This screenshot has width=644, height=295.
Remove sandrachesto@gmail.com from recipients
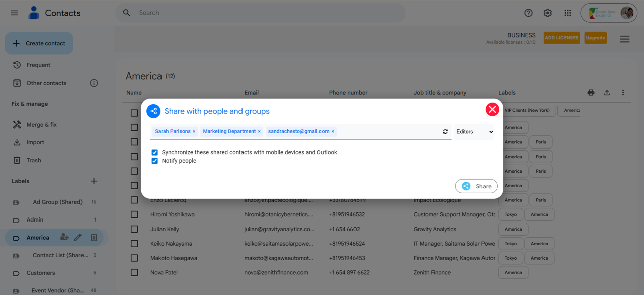tap(333, 132)
